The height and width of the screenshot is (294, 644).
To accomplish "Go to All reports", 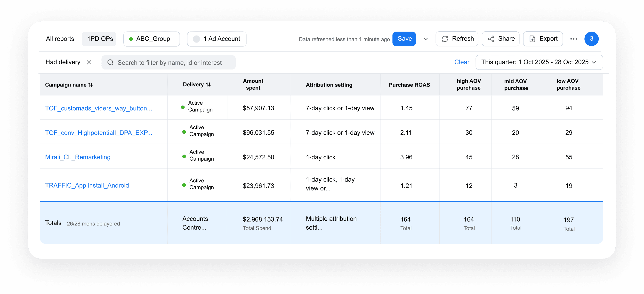I will click(x=60, y=39).
